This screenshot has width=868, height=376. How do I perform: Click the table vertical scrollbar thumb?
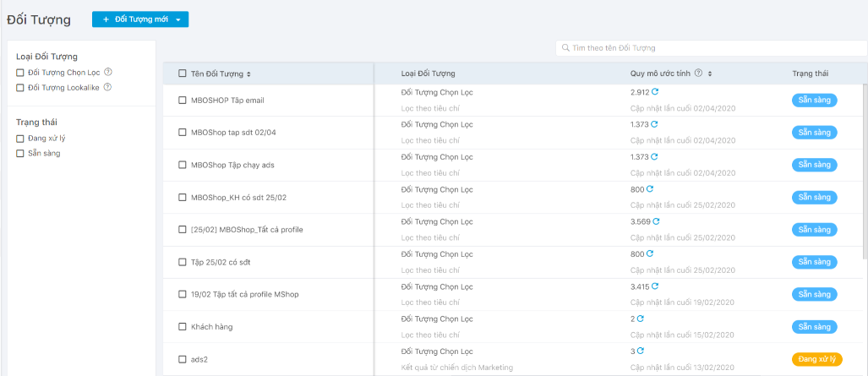(x=865, y=172)
